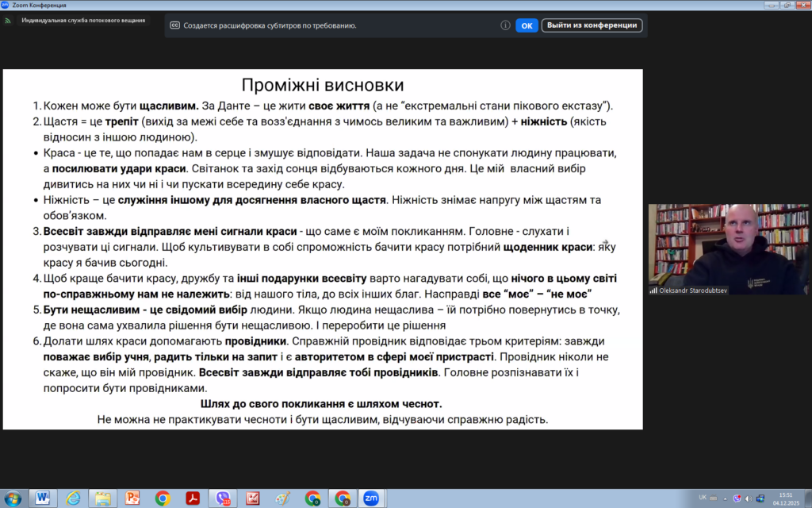Expand hidden system tray icons arrow
812x508 pixels.
[x=726, y=498]
